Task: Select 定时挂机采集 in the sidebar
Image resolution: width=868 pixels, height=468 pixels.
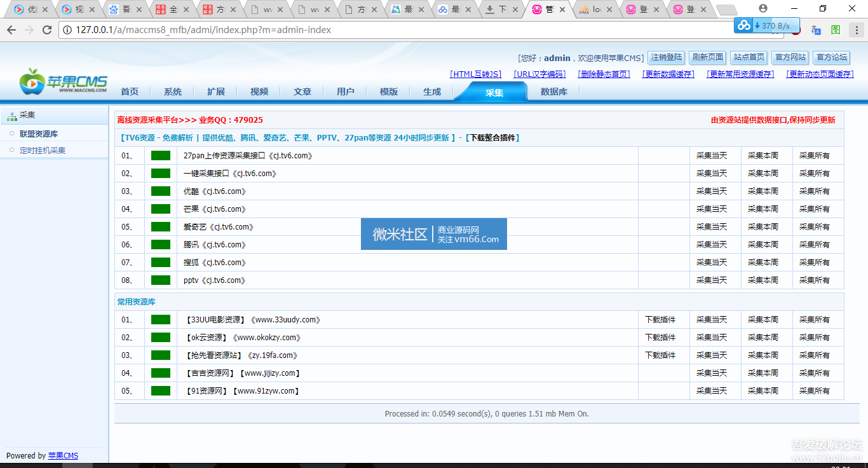Action: click(43, 151)
